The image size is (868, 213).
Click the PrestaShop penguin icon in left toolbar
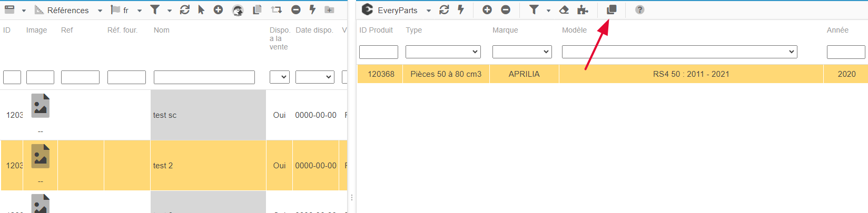click(238, 10)
